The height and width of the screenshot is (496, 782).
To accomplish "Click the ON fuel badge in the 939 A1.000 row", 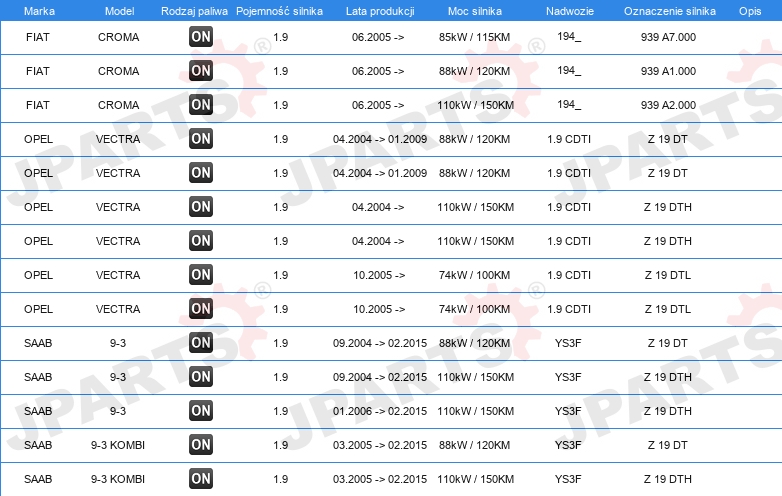I will coord(201,71).
